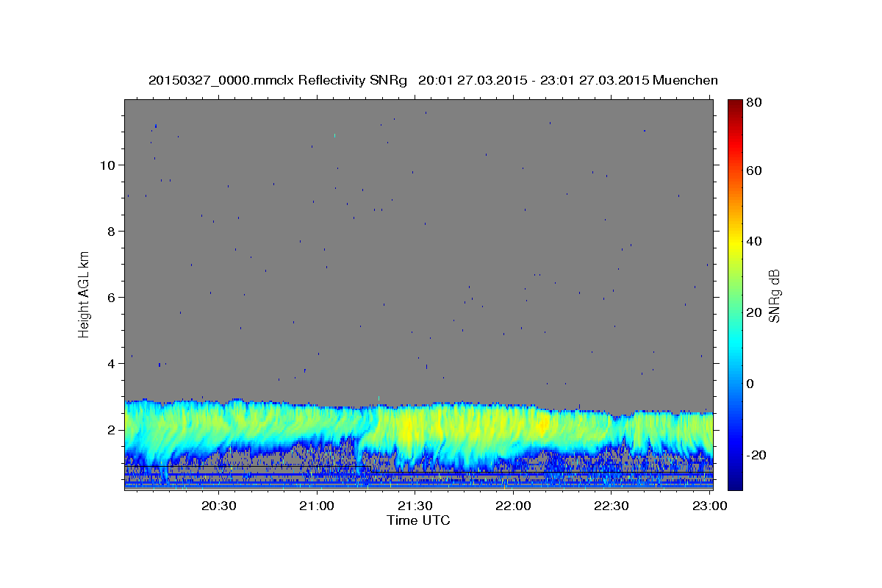Click the 'SNRg dB' colorbar label

coord(774,297)
